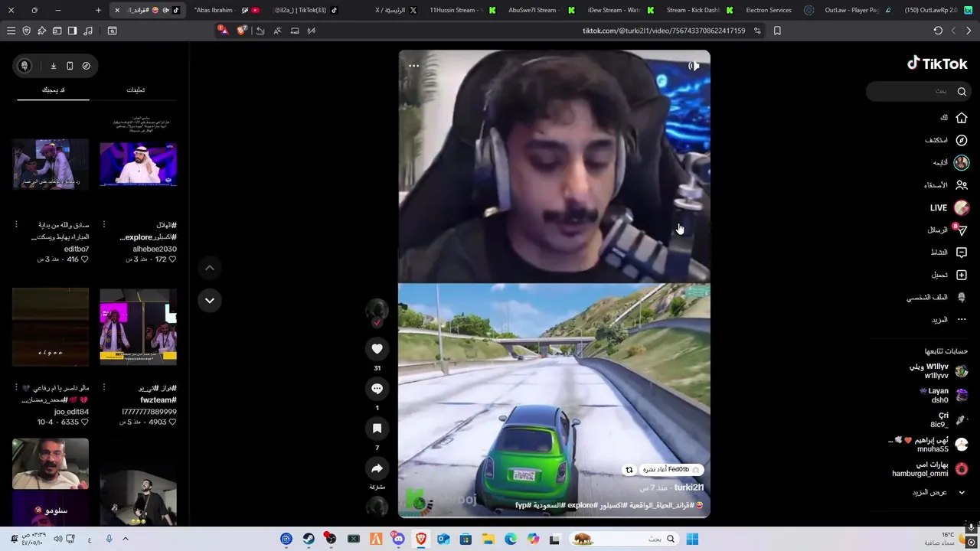Open options dots for alhebee2030 video
Image resolution: width=980 pixels, height=551 pixels.
coord(104,224)
